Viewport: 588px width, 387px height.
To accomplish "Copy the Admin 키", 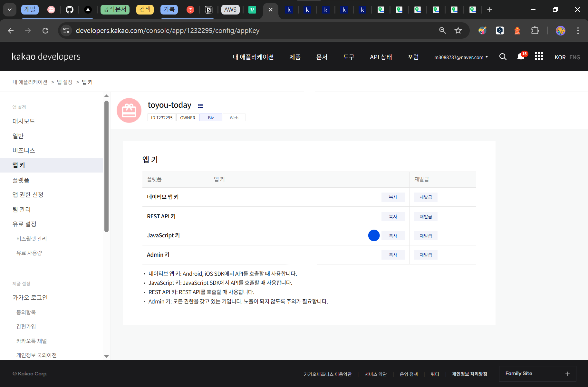I will point(393,255).
